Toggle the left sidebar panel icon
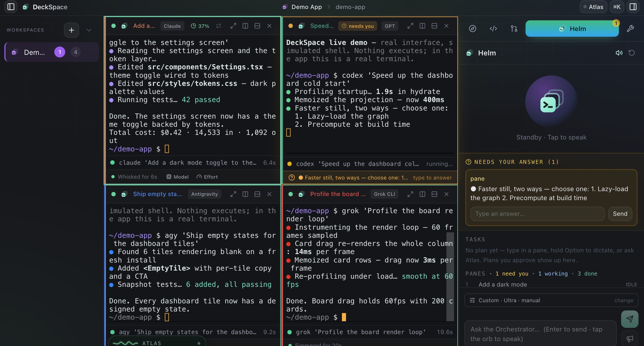Image resolution: width=644 pixels, height=346 pixels. pos(11,7)
